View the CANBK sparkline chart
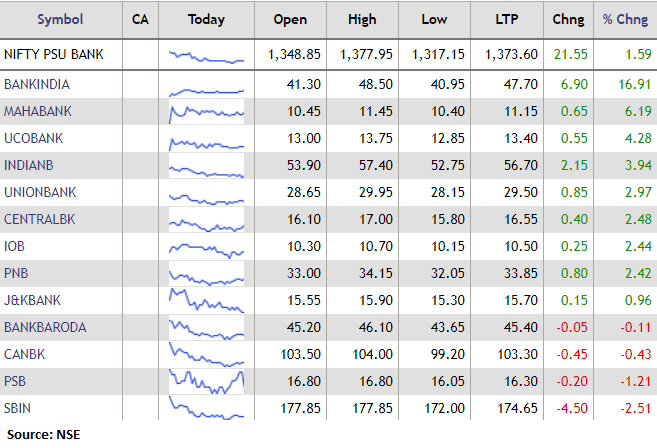657x448 pixels. tap(206, 354)
